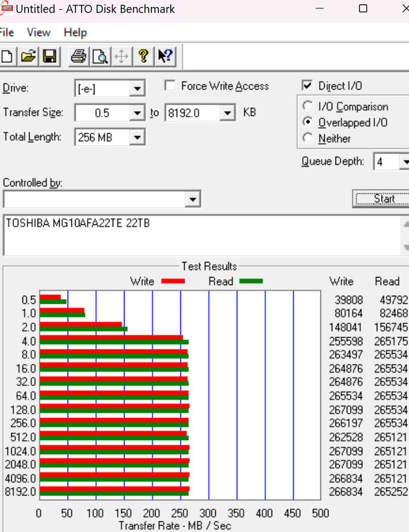The height and width of the screenshot is (532, 409).
Task: Expand the Drive dropdown showing [-e-]
Action: coord(137,89)
